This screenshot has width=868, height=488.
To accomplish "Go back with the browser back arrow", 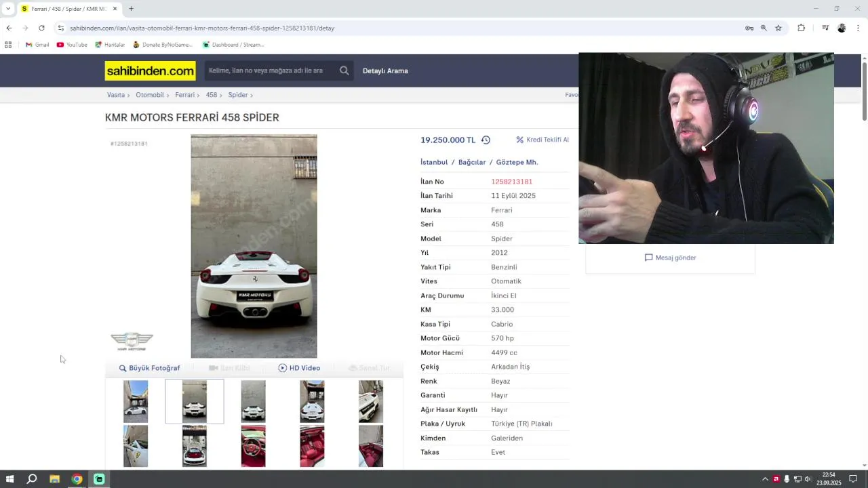I will point(9,28).
